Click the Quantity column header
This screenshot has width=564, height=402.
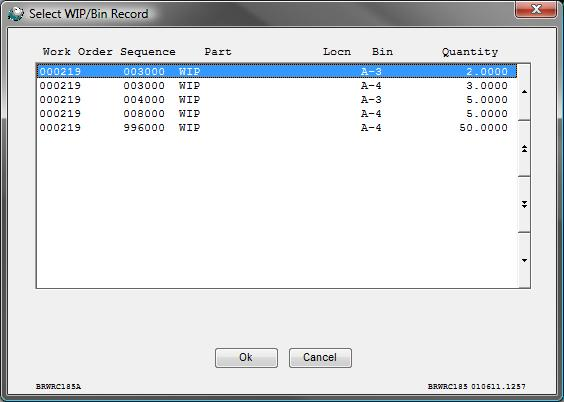pyautogui.click(x=470, y=52)
